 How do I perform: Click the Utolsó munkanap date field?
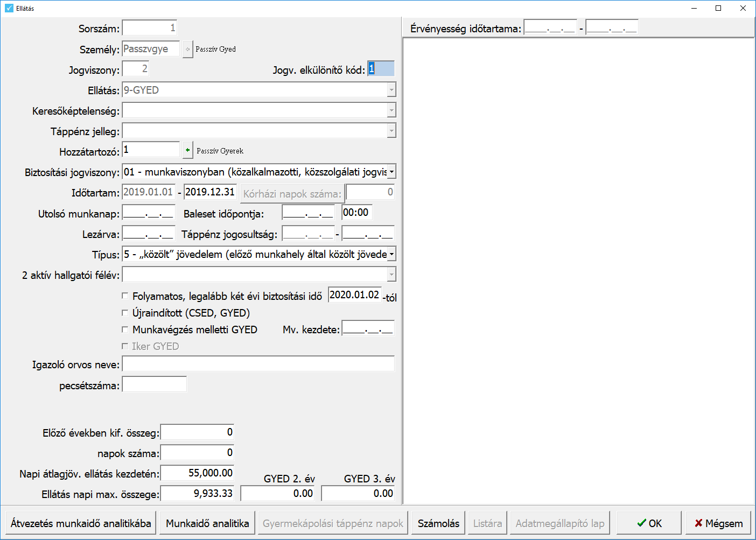tap(149, 213)
